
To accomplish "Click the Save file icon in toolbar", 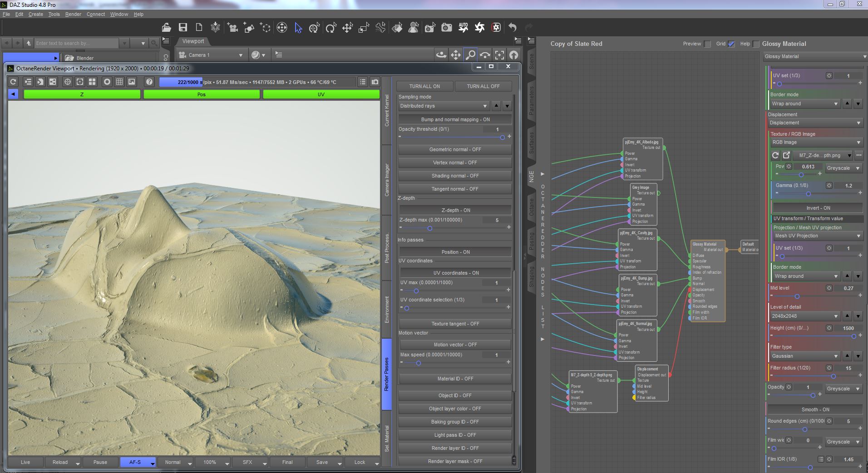I will point(182,28).
